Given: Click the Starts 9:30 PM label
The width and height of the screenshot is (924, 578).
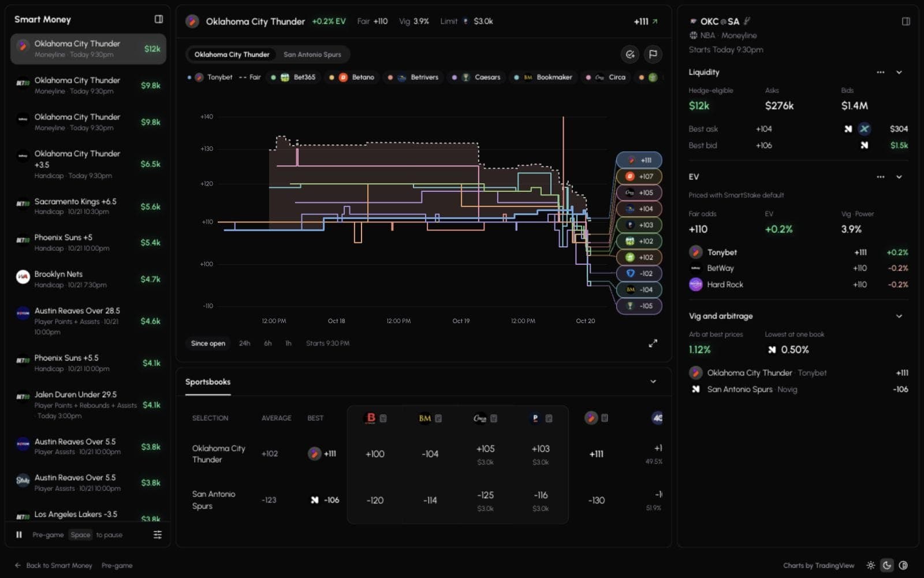Looking at the screenshot, I should tap(327, 343).
